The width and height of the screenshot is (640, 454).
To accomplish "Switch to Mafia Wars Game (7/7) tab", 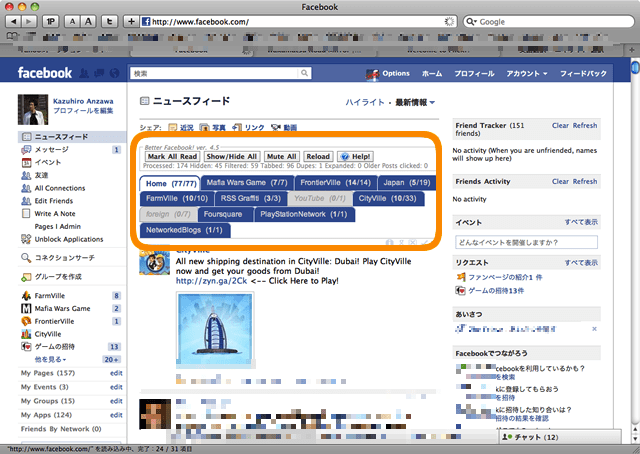I will (247, 182).
